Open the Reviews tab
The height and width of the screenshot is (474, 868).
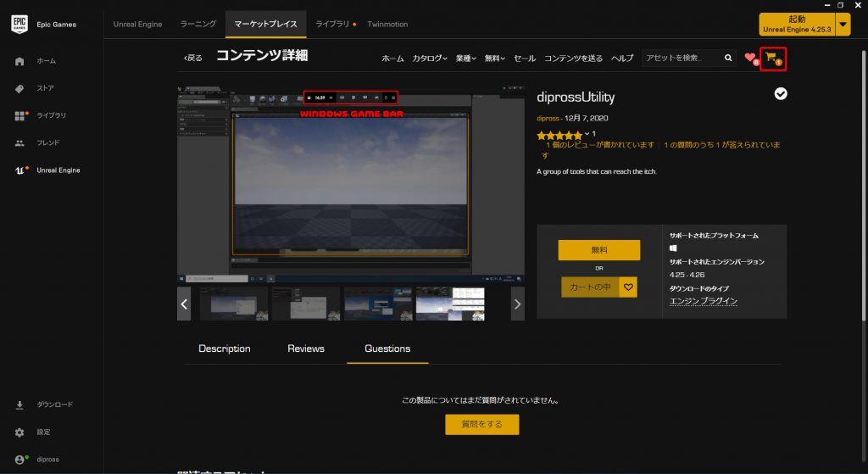[305, 349]
